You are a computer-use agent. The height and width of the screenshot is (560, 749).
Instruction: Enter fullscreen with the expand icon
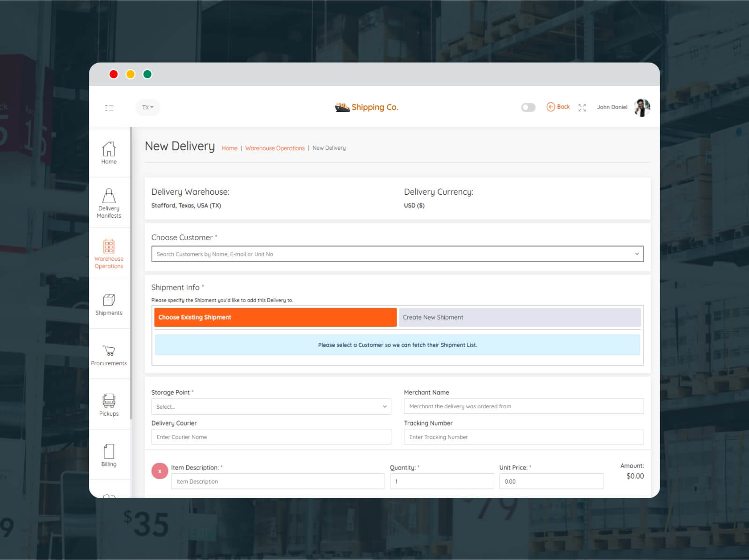point(582,108)
